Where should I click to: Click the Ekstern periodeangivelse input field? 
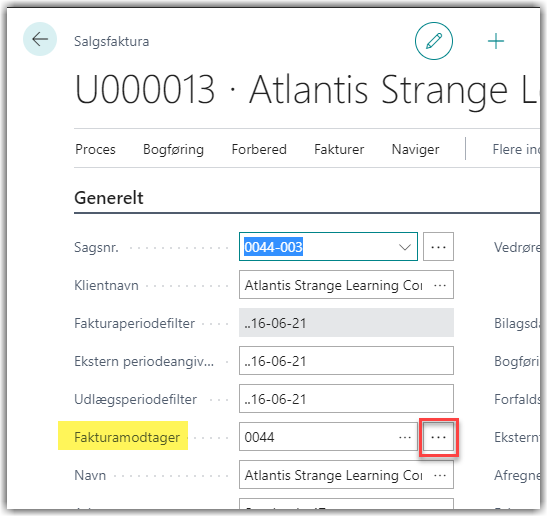click(346, 361)
